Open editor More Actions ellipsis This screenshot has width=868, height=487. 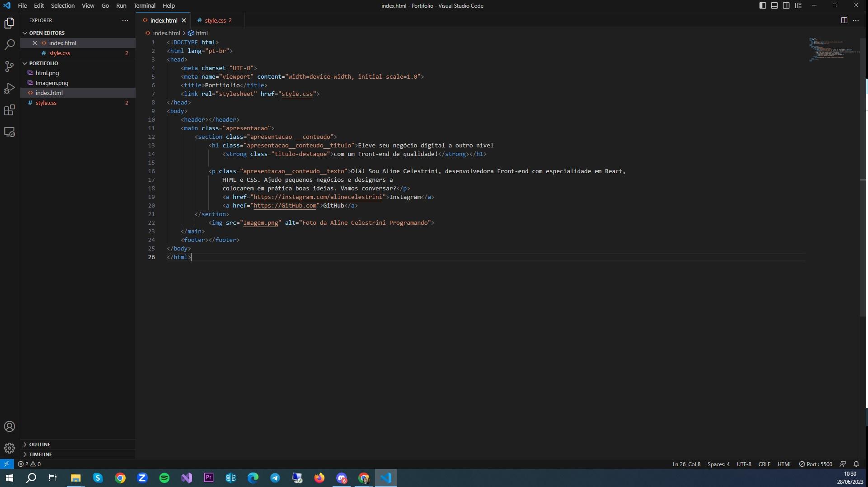click(x=856, y=20)
